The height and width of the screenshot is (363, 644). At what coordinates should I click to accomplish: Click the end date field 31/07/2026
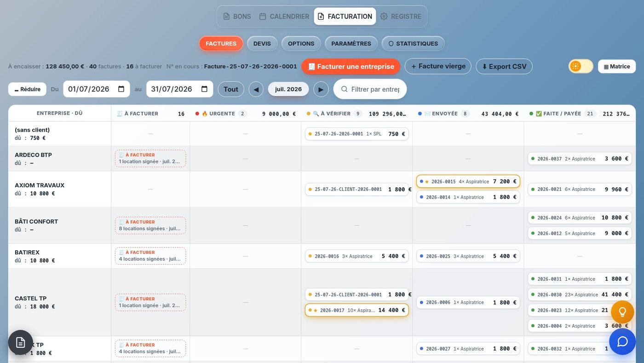point(180,89)
